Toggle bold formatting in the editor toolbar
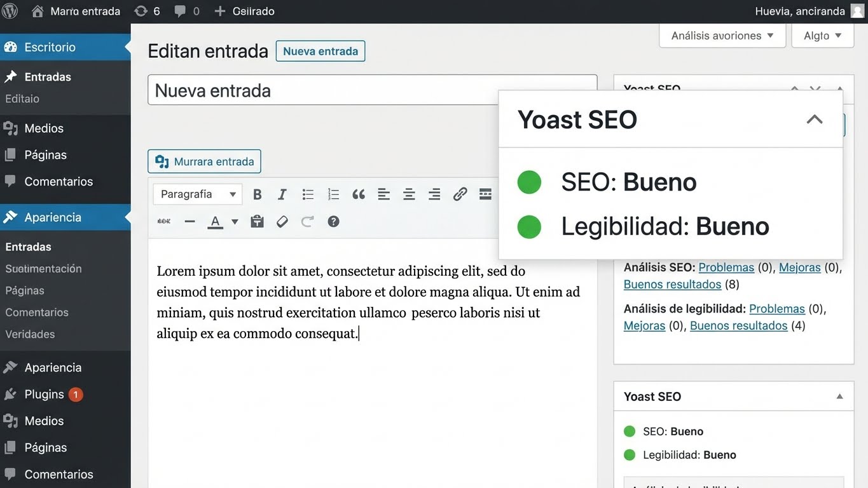The height and width of the screenshot is (488, 868). [257, 194]
